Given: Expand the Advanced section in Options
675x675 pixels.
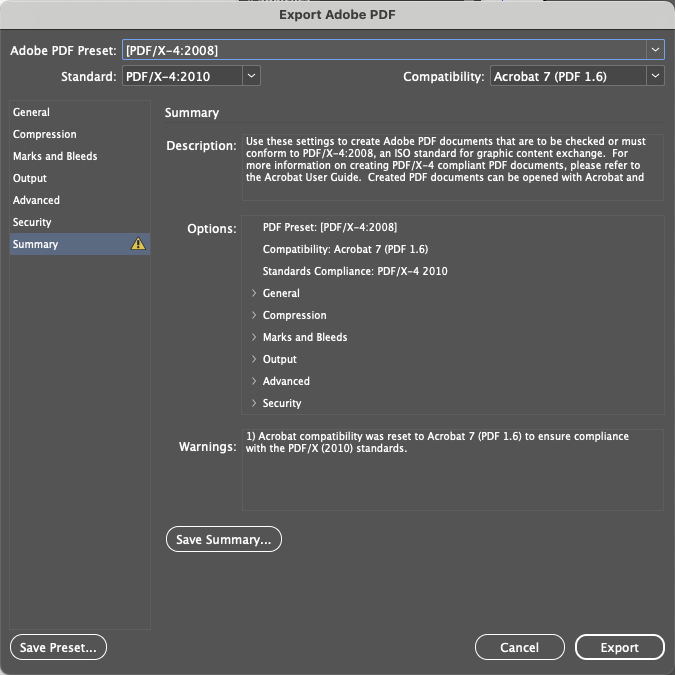Looking at the screenshot, I should click(x=254, y=381).
